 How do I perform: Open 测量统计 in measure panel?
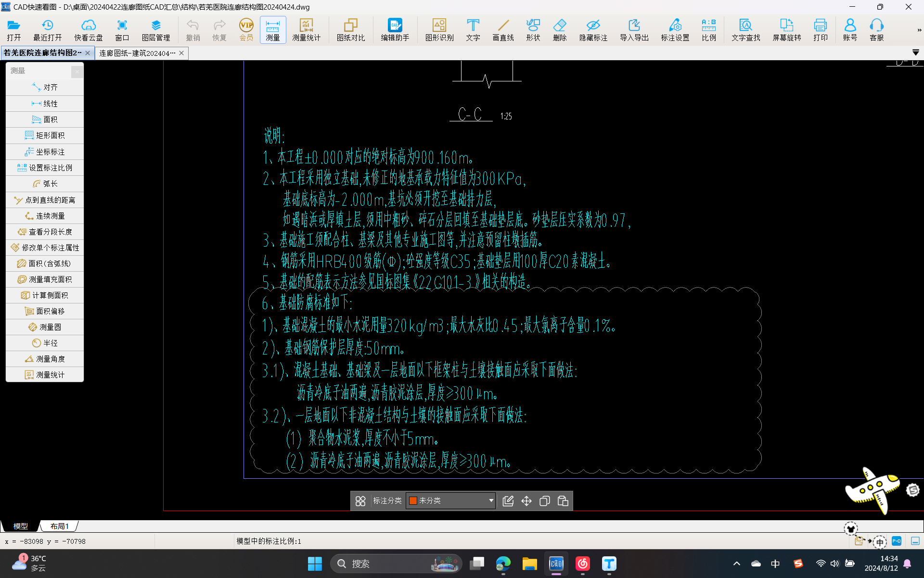(x=45, y=375)
